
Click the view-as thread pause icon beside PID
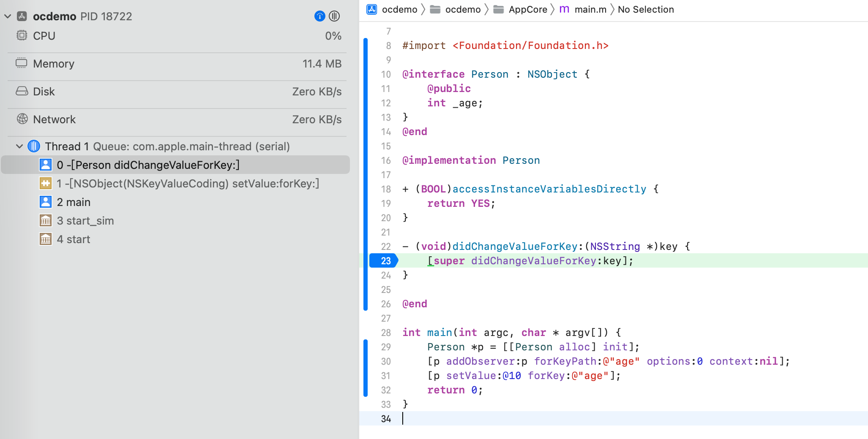point(334,16)
